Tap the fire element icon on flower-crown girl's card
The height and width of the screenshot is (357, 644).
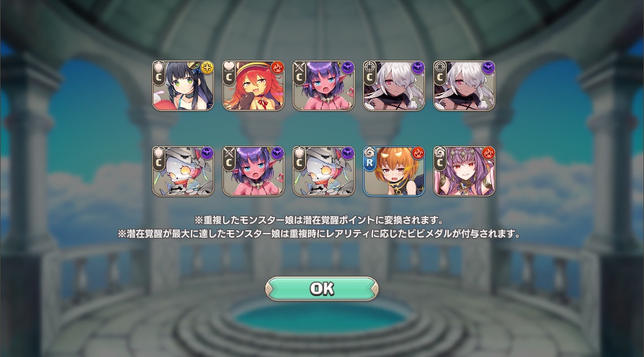(488, 153)
